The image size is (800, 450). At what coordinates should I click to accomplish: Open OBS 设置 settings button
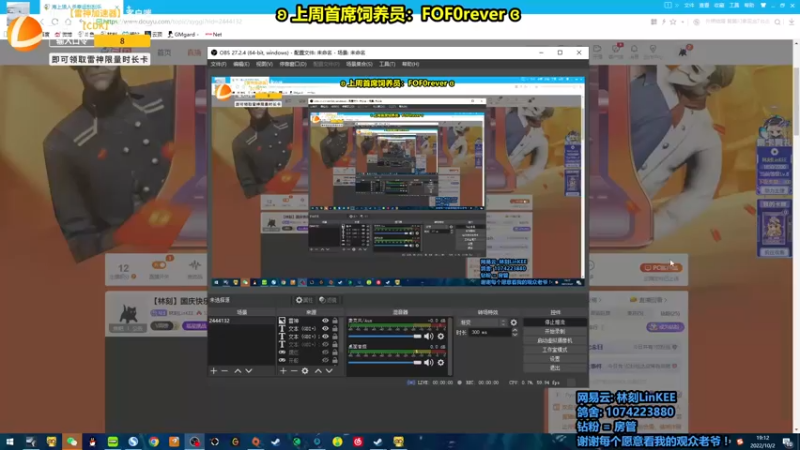tap(555, 359)
